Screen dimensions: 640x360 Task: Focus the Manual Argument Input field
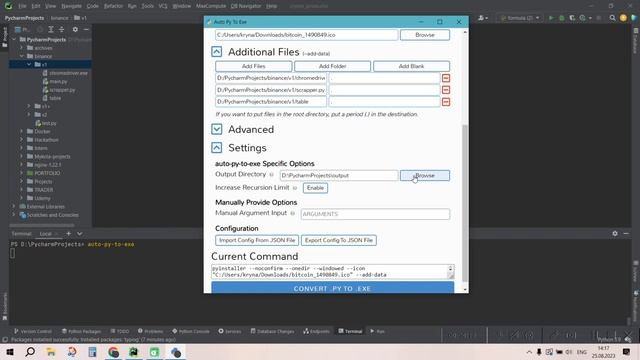(375, 214)
